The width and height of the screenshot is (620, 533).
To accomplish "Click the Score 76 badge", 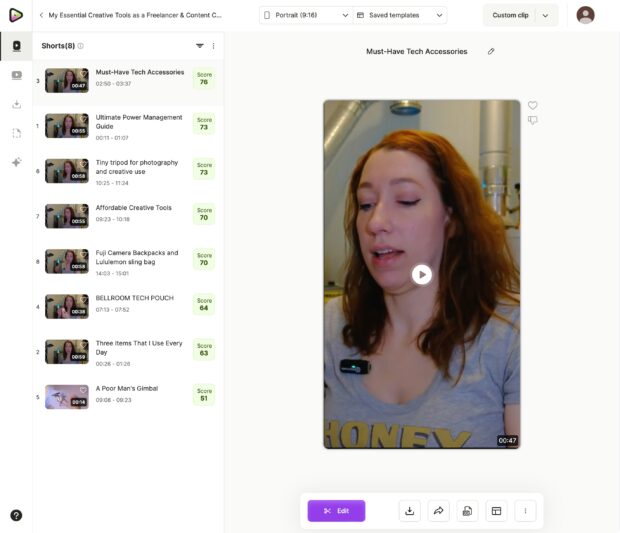I will (204, 78).
